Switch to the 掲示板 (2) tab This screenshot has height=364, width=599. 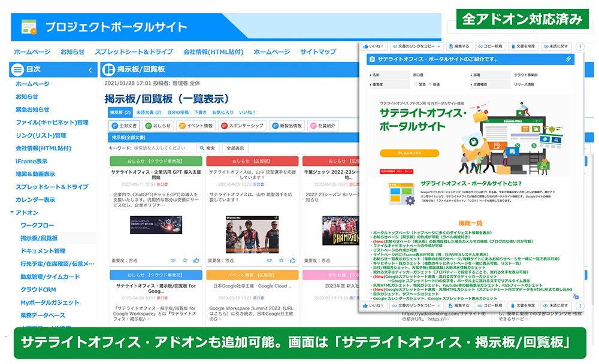click(120, 113)
